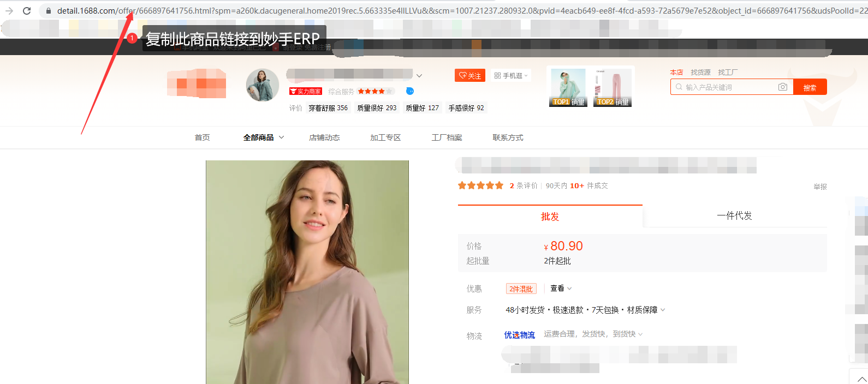Click the five-star product rating
The height and width of the screenshot is (384, 868).
coord(480,186)
